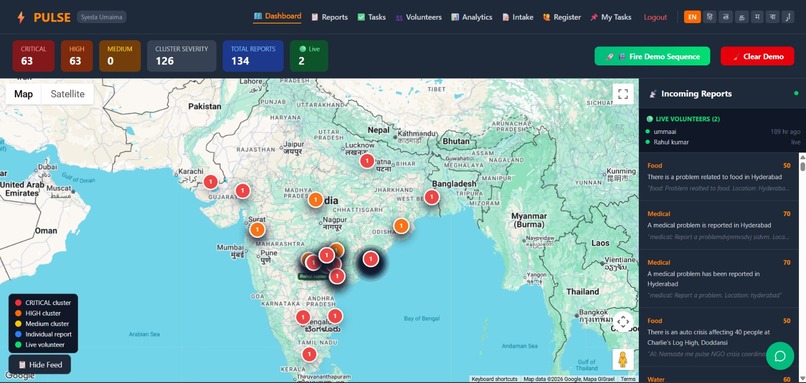Open the Food report about auto crisis
The image size is (806, 383).
(x=718, y=337)
